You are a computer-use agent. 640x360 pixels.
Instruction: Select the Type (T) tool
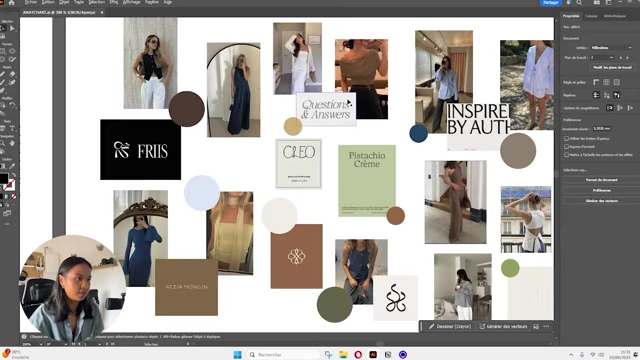12,128
